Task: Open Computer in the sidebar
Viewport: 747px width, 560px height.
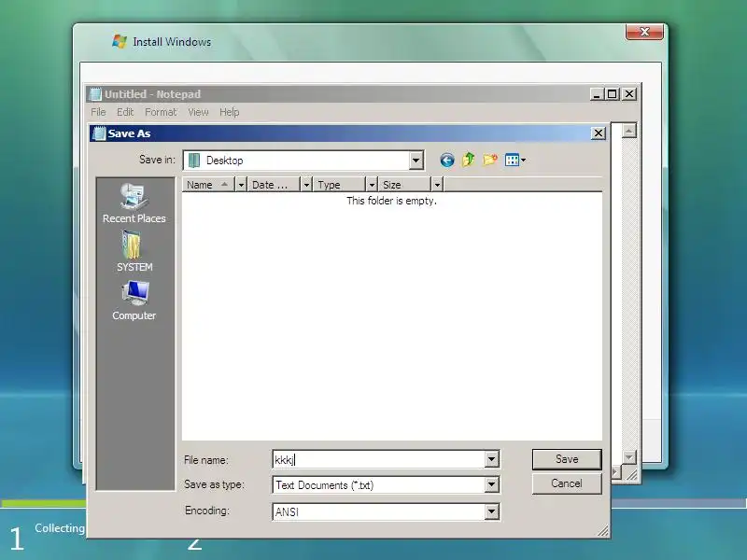Action: pos(134,301)
